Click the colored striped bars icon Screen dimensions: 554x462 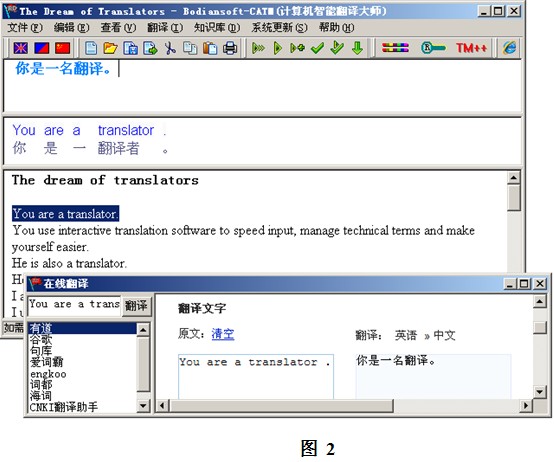(395, 48)
